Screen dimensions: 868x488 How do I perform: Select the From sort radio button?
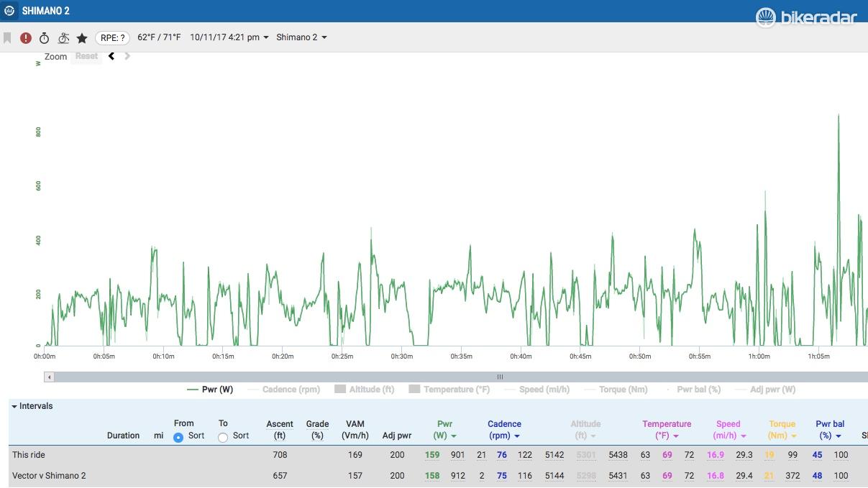click(178, 437)
